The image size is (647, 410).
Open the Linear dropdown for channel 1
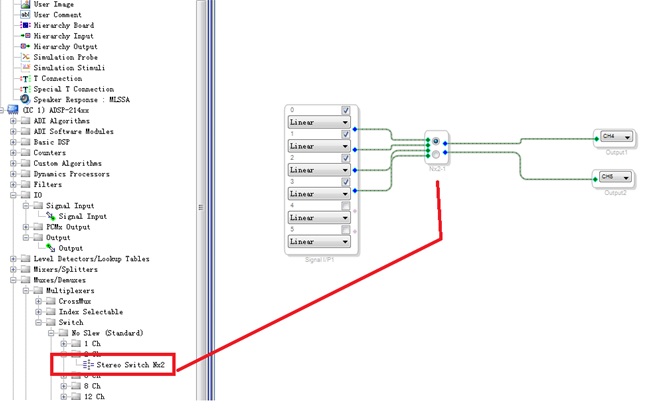point(319,146)
